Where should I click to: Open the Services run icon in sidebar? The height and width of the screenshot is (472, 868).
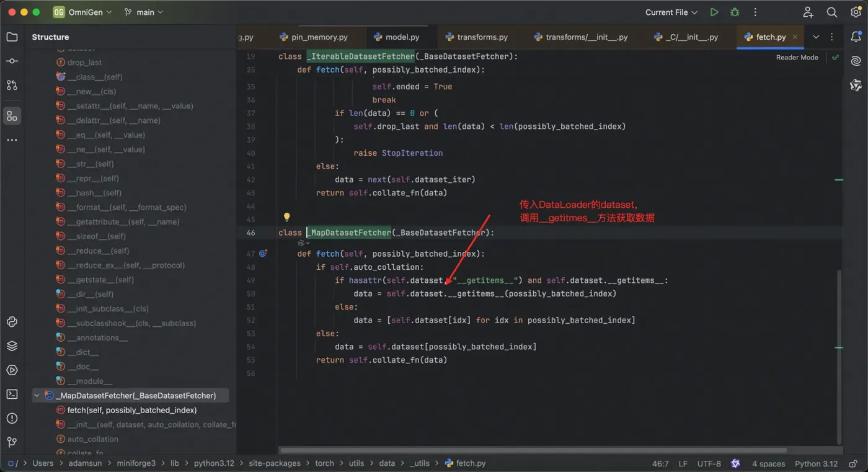point(12,370)
